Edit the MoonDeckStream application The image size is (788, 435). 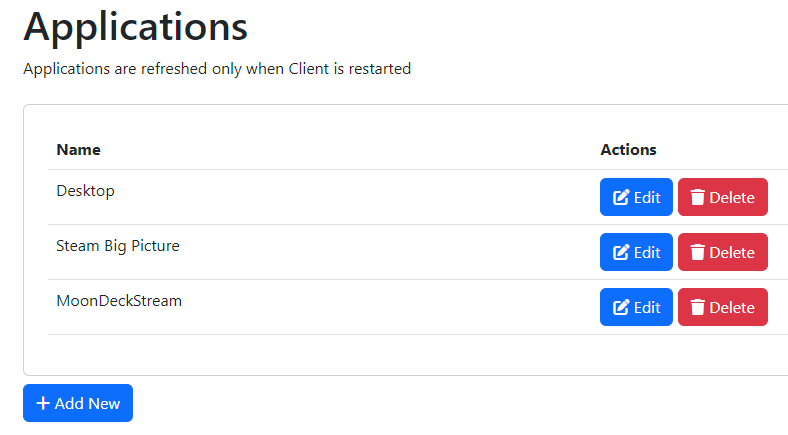tap(636, 308)
